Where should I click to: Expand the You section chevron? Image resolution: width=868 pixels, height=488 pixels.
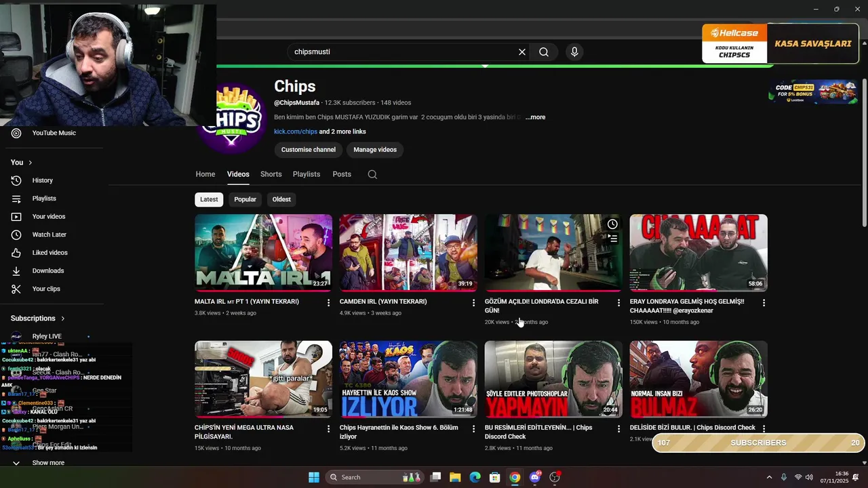click(30, 163)
